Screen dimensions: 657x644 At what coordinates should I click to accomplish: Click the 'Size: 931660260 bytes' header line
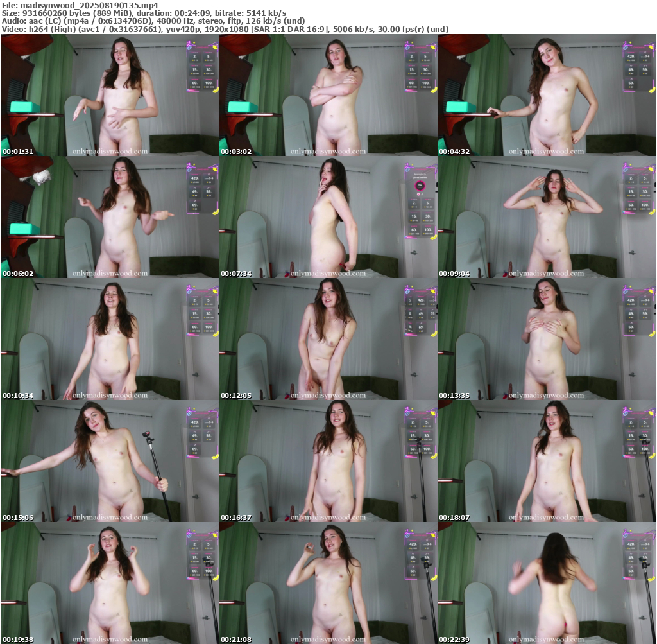point(144,13)
